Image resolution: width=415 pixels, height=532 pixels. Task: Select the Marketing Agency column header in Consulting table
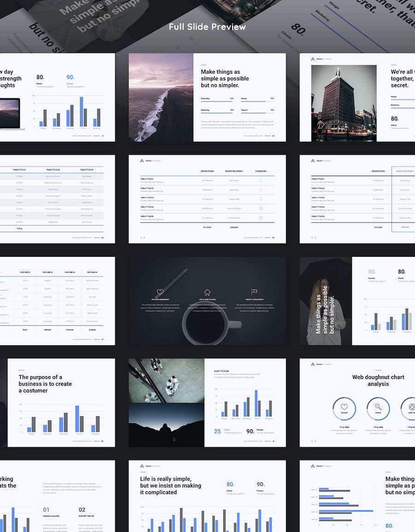tap(234, 171)
